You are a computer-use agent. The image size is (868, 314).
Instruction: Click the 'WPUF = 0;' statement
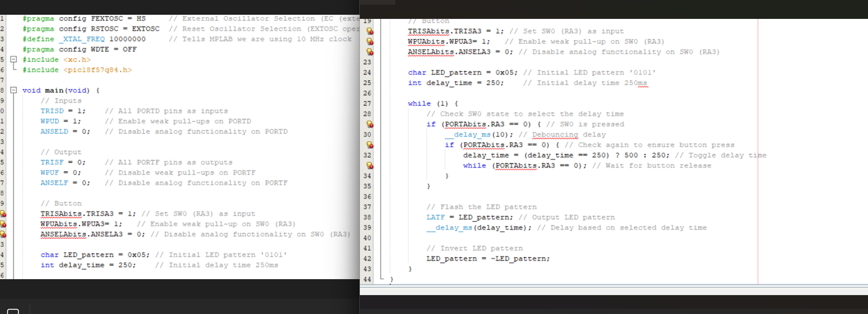[x=61, y=173]
